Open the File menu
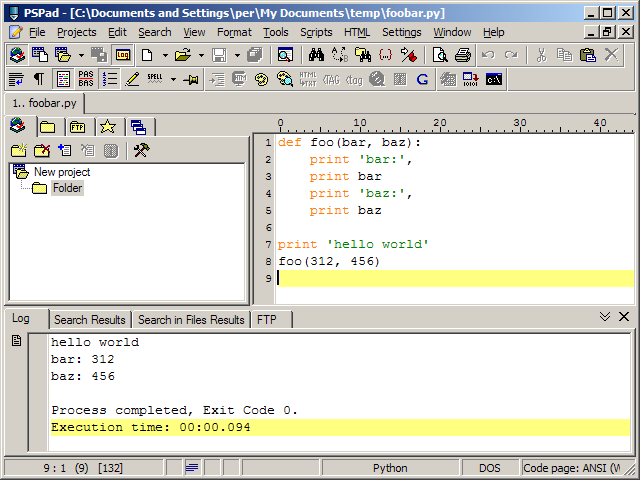Screen dimensions: 640x480 (37, 32)
